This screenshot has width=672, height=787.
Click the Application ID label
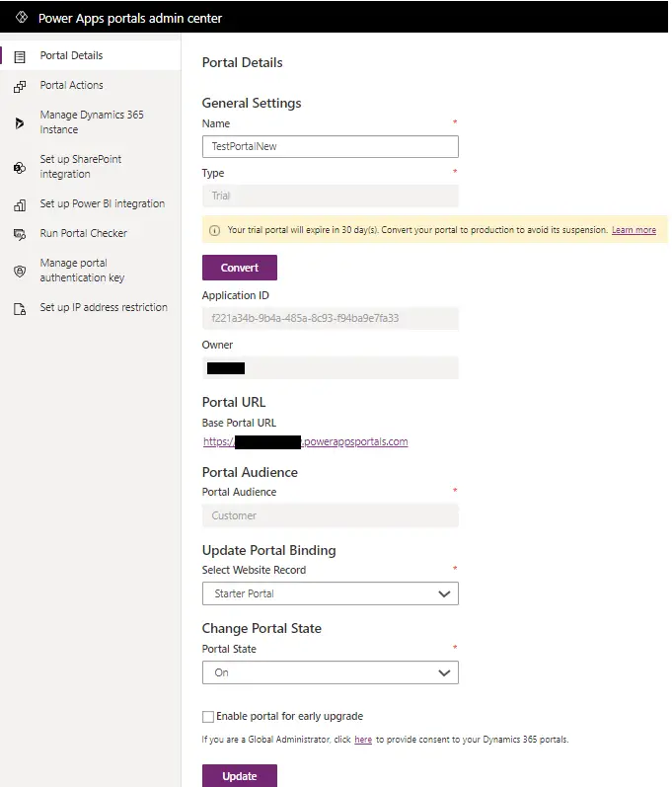click(236, 295)
